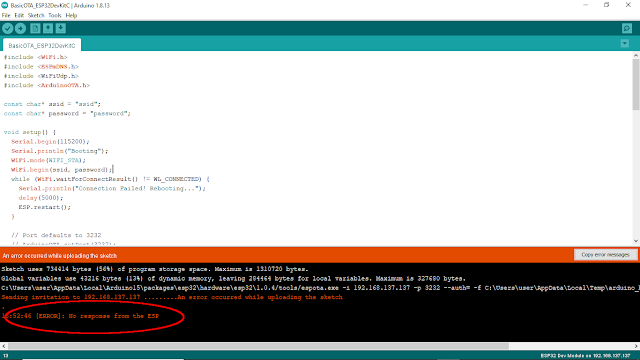The height and width of the screenshot is (360, 640).
Task: Click the console scroll right arrow
Action: click(x=636, y=346)
